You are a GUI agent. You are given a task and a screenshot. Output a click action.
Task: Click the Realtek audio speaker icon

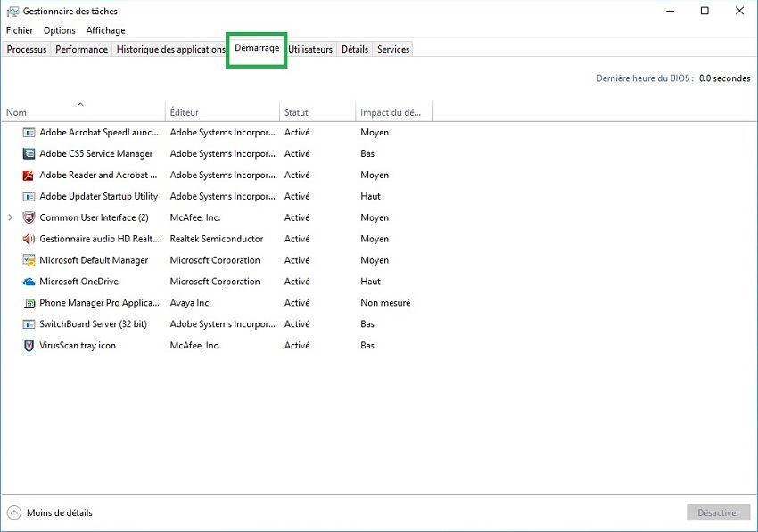click(x=29, y=240)
